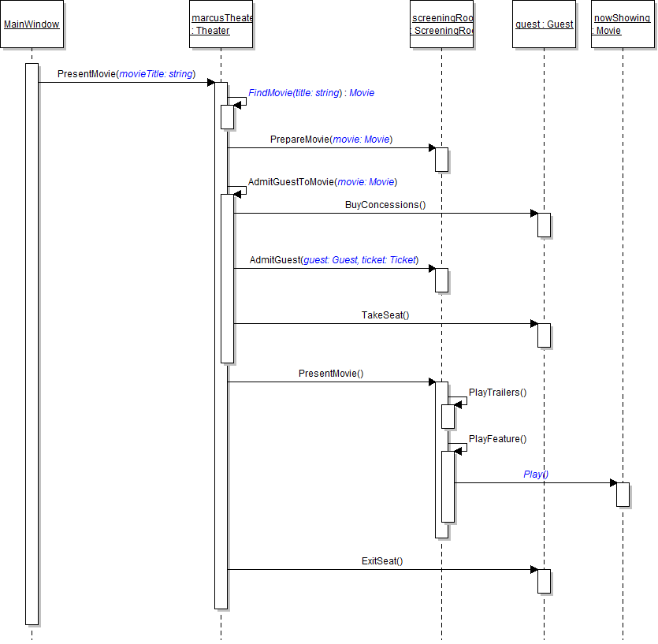Click the marcusTheater : Theater object box
This screenshot has width=658, height=644.
click(221, 24)
